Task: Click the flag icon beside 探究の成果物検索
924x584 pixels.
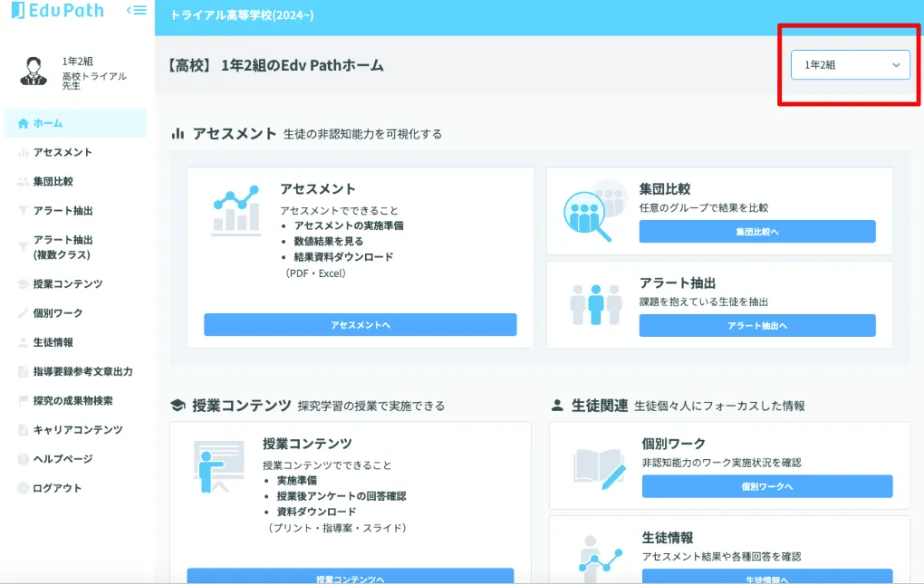Action: (23, 401)
